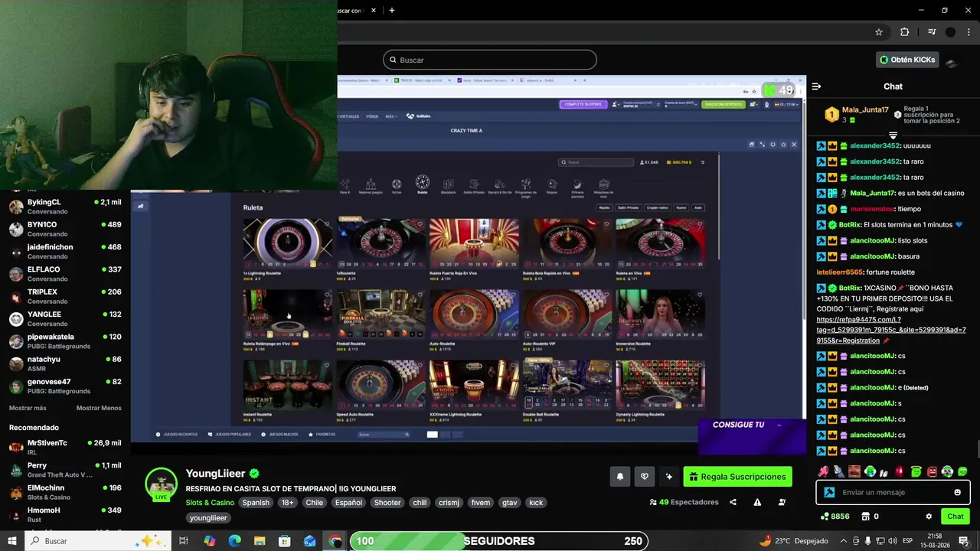
Task: Open jaidefinichon channel in sidebar
Action: (x=65, y=252)
